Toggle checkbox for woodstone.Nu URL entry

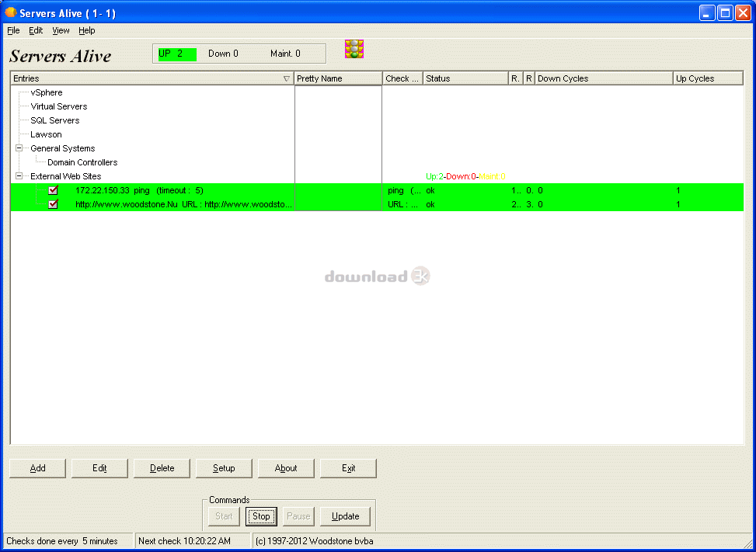(x=53, y=204)
